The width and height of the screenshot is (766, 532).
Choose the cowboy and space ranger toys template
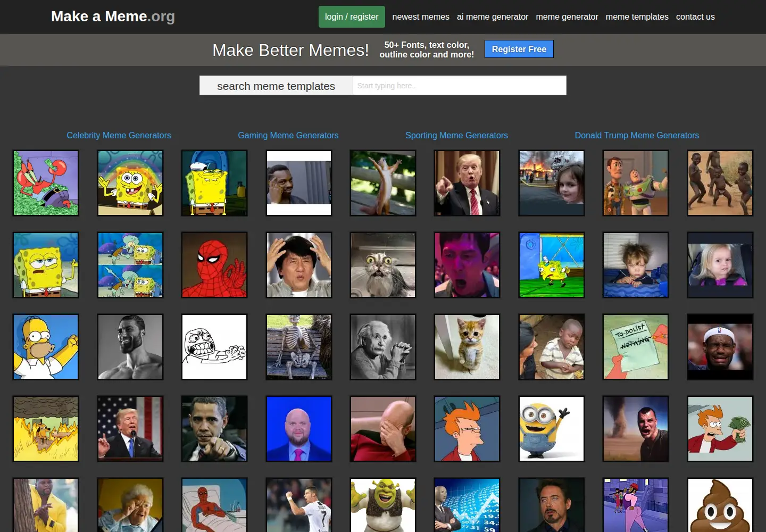pos(636,183)
